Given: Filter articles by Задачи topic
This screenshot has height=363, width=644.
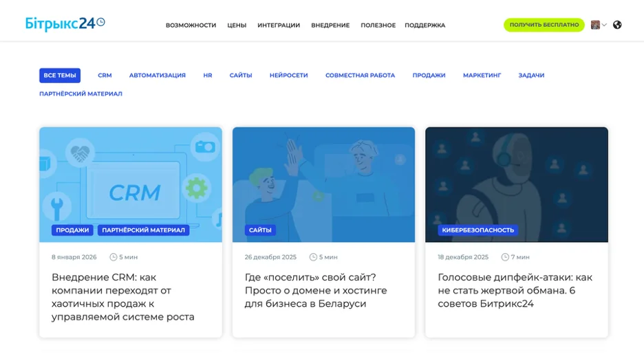Looking at the screenshot, I should 531,76.
